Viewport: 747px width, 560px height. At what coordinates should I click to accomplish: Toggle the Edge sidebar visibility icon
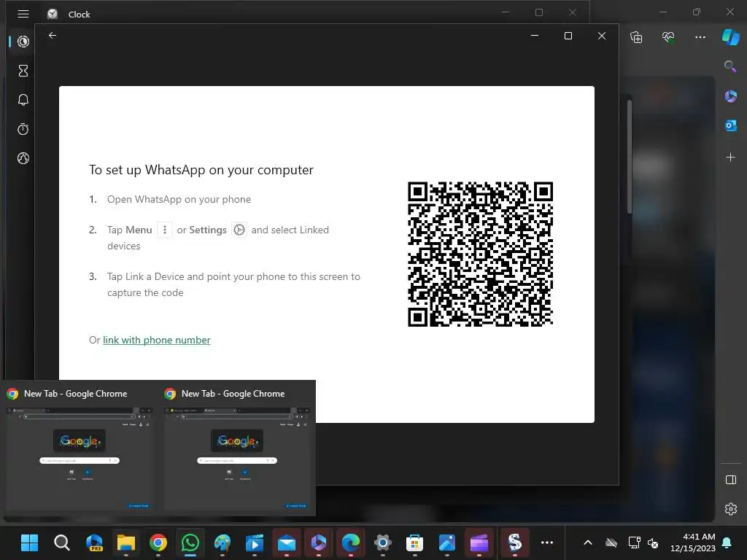click(730, 480)
